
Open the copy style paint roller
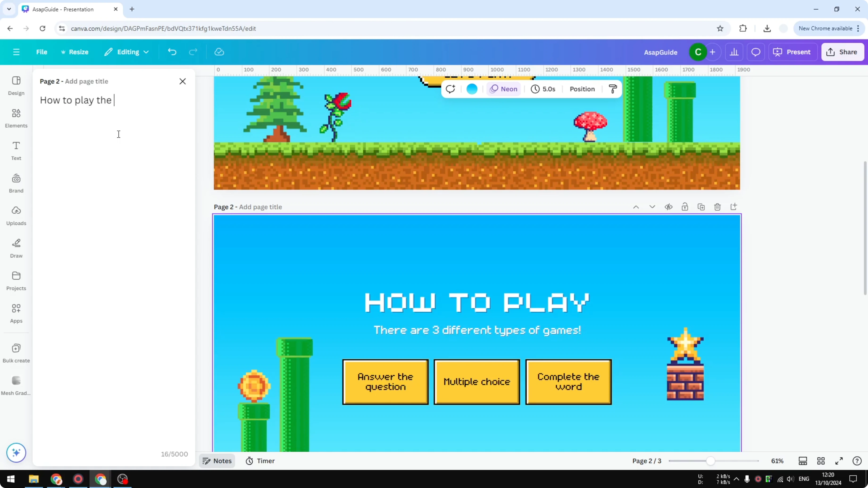point(613,89)
